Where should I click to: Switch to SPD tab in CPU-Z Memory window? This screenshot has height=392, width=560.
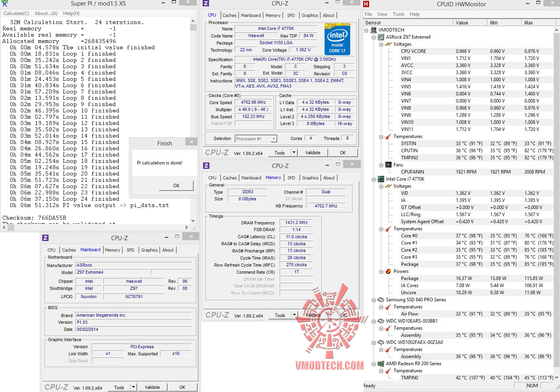tap(291, 178)
